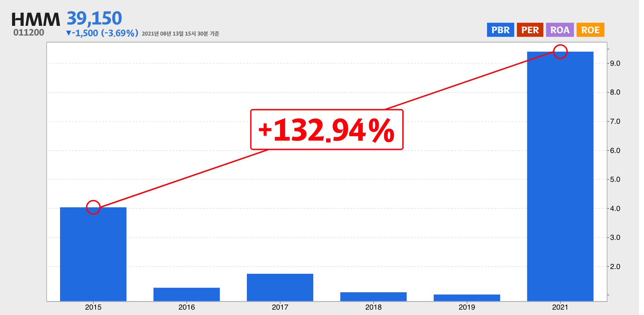Select the 2016 bar in chart

pos(186,295)
